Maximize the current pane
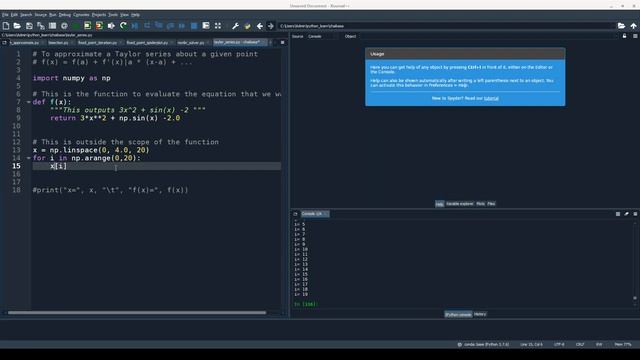 click(x=206, y=26)
